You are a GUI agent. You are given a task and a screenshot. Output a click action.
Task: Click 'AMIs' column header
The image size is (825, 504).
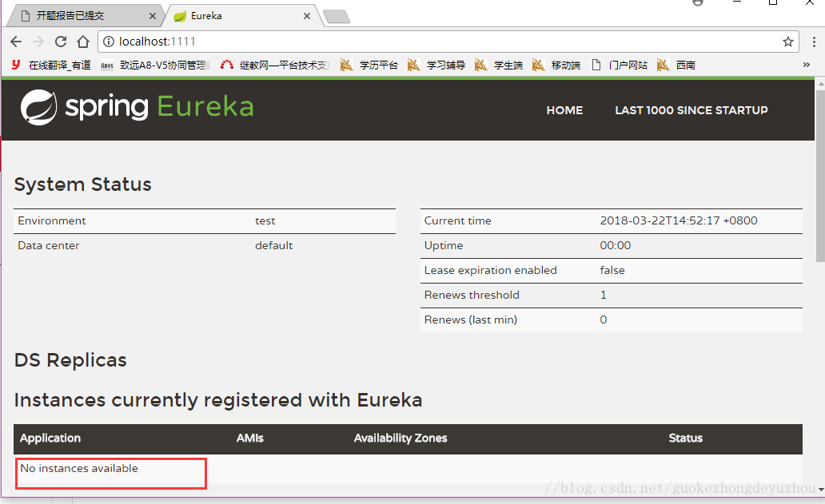click(250, 439)
